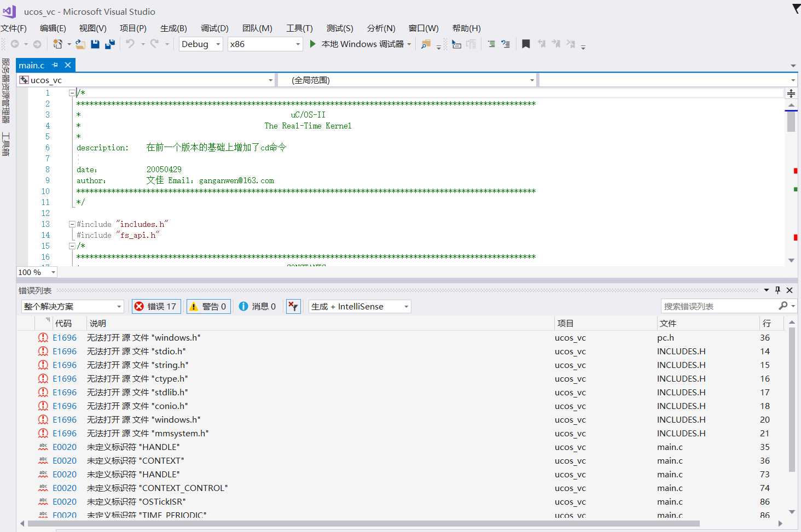
Task: Click the undo arrow icon
Action: (130, 44)
